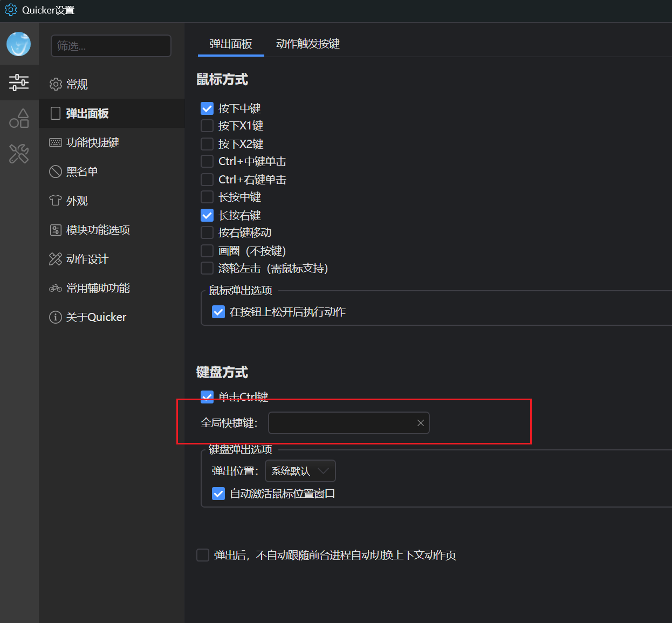The image size is (672, 623).
Task: Click the 全局快捷键 input field
Action: (349, 423)
